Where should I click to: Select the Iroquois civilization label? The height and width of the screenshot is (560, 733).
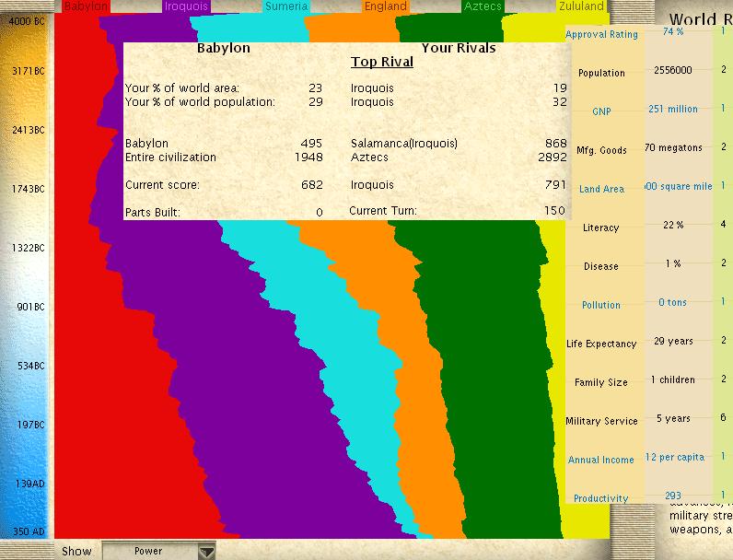(186, 6)
